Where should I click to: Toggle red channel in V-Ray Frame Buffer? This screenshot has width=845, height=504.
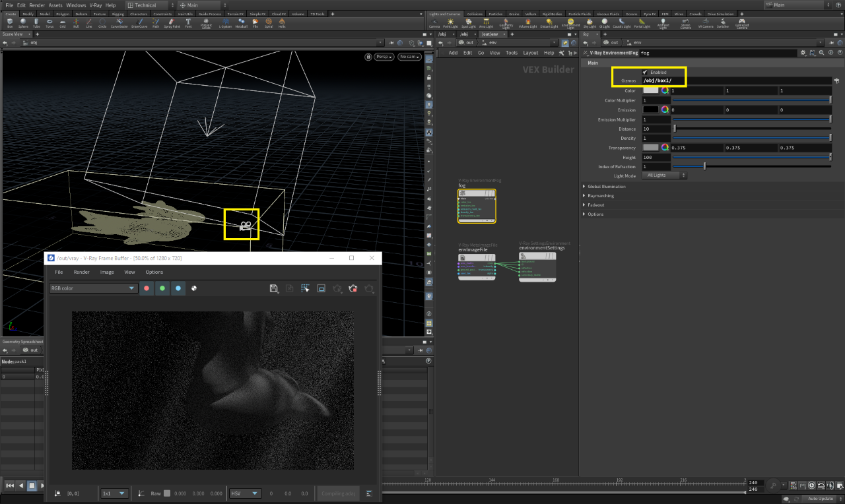[x=147, y=288]
